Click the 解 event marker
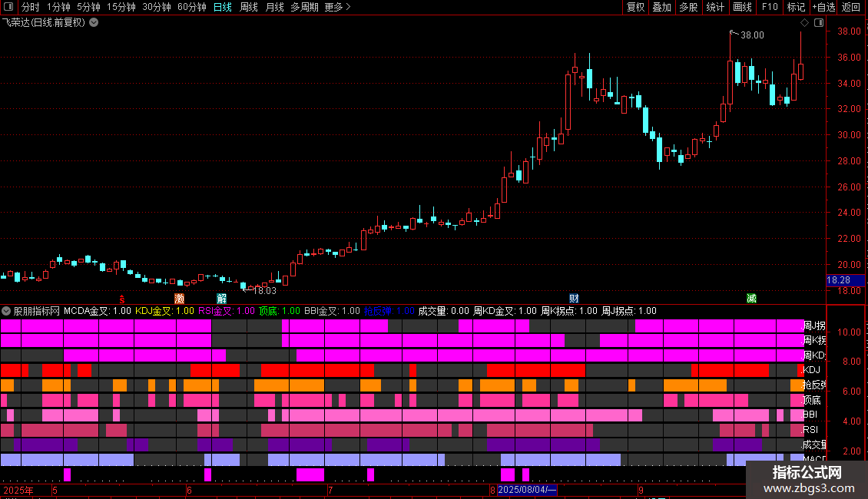The width and height of the screenshot is (868, 499). pos(221,298)
